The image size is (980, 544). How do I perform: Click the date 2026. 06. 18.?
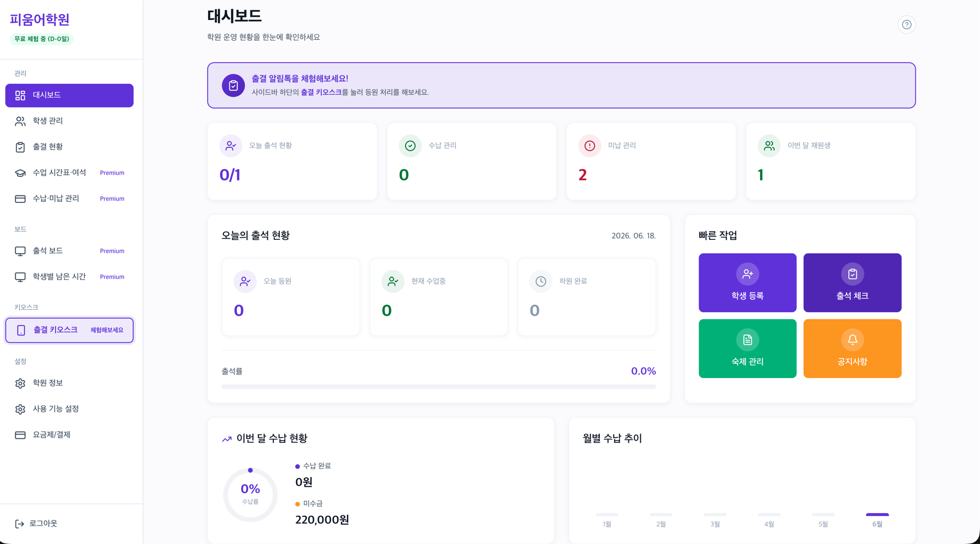pyautogui.click(x=634, y=236)
